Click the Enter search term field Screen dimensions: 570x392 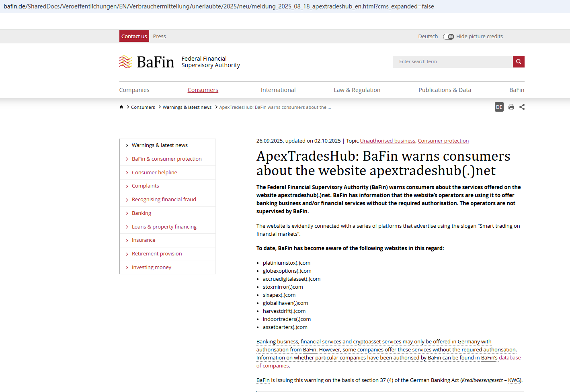pos(453,61)
